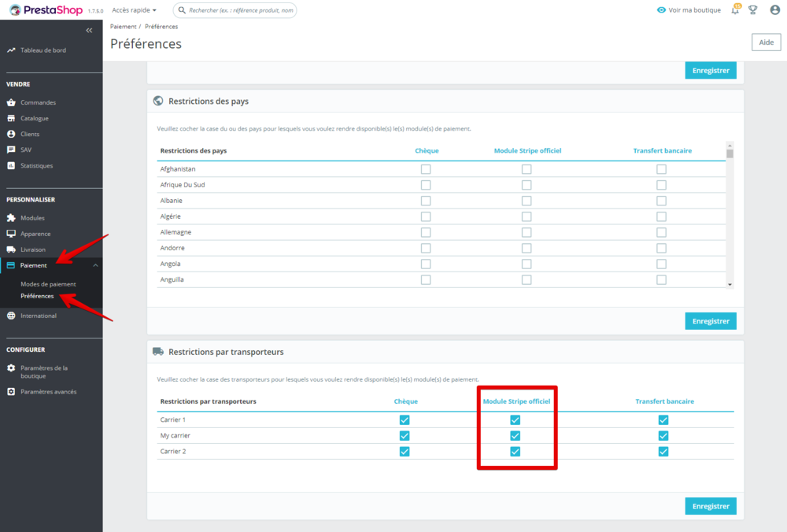Open the notifications bell icon
The height and width of the screenshot is (532, 787).
pyautogui.click(x=735, y=9)
